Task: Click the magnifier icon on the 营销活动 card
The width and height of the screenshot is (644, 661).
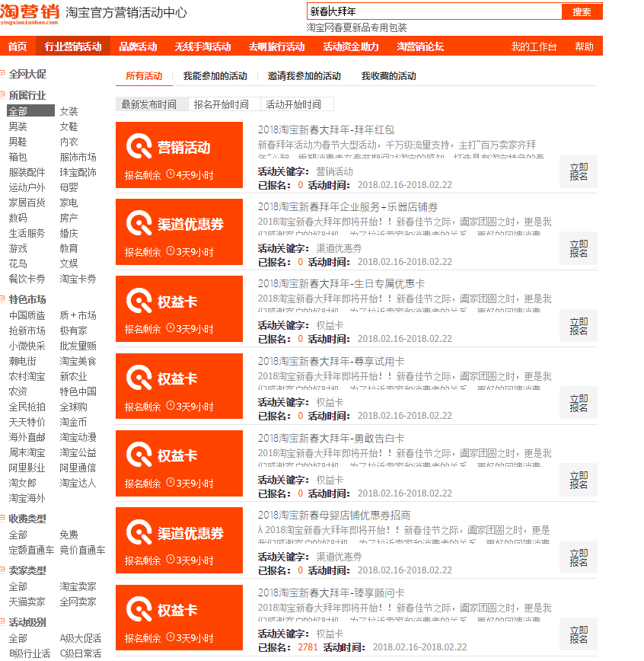Action: pos(139,146)
